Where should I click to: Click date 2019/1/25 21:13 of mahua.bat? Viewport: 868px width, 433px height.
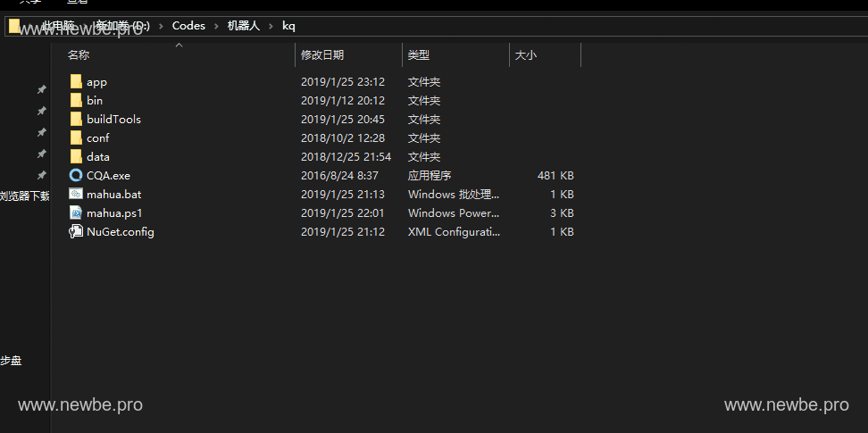[343, 195]
